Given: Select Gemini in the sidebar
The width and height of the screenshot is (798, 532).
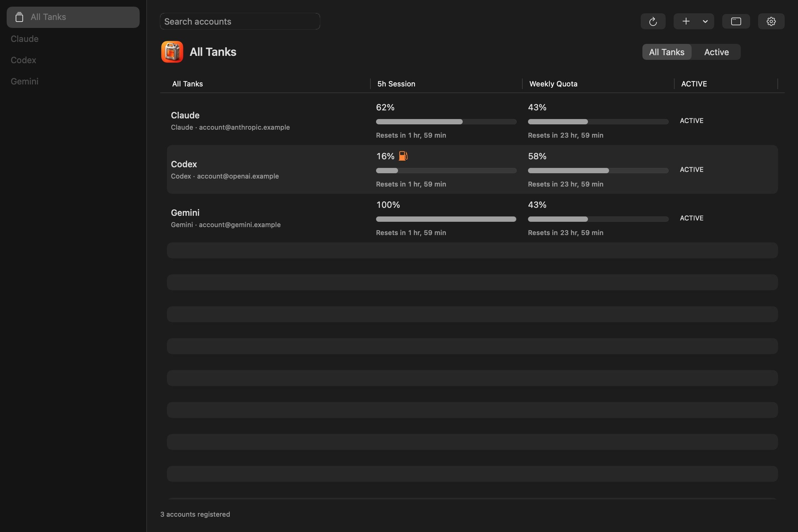Looking at the screenshot, I should pyautogui.click(x=24, y=81).
